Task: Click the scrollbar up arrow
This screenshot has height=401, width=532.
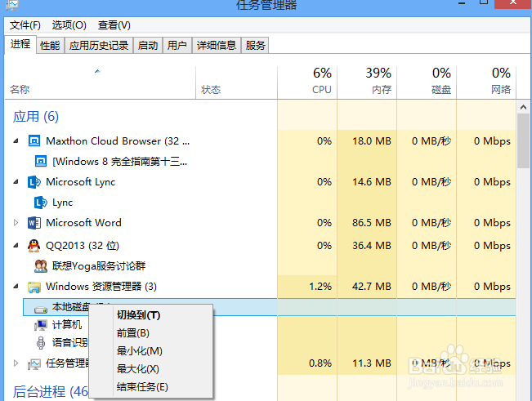Action: click(x=524, y=107)
